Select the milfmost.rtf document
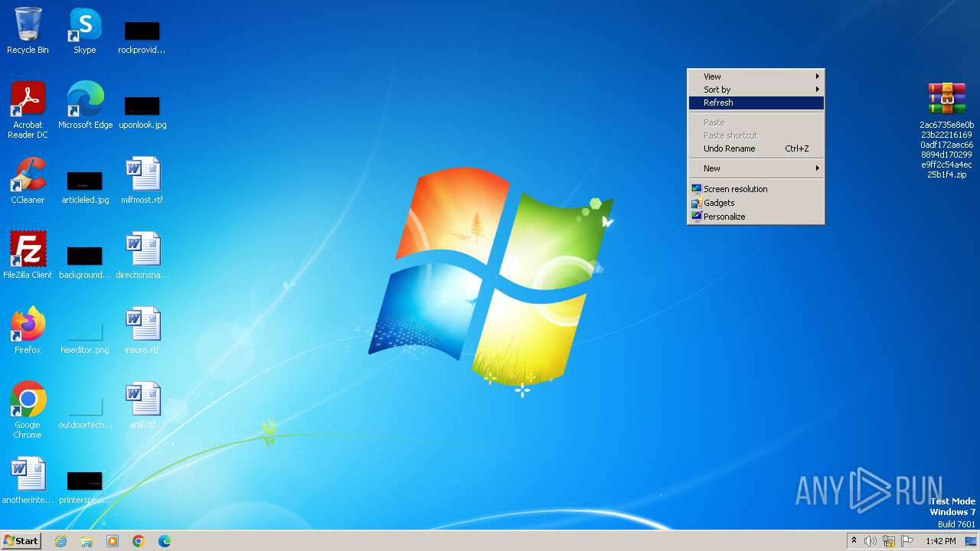Image resolution: width=980 pixels, height=551 pixels. click(x=142, y=181)
